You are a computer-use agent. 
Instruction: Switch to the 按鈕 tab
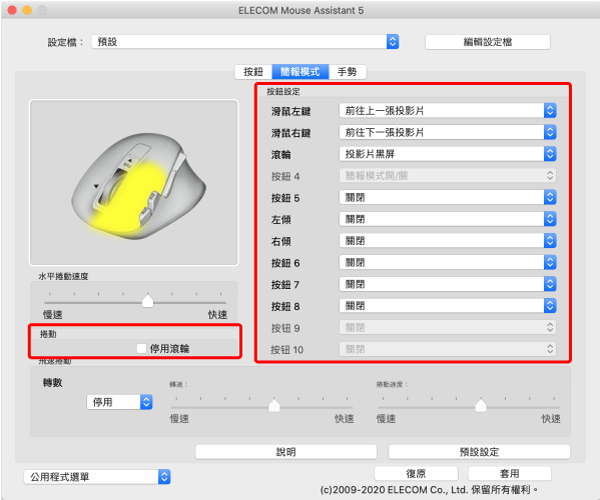click(x=253, y=72)
